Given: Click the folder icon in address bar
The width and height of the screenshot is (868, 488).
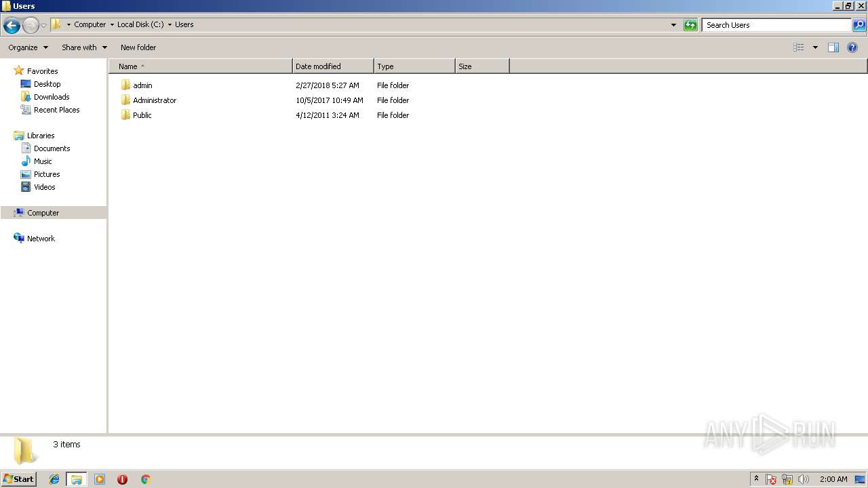Looking at the screenshot, I should tap(56, 24).
